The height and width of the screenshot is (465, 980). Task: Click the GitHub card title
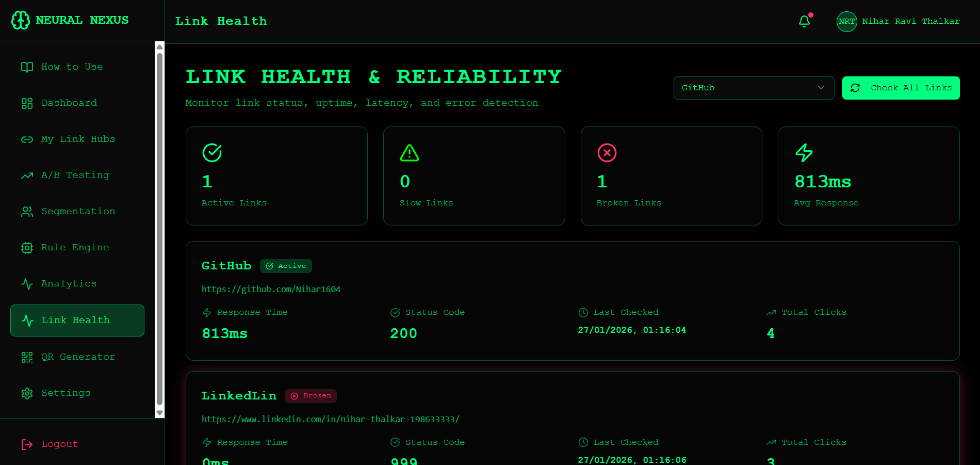[226, 266]
